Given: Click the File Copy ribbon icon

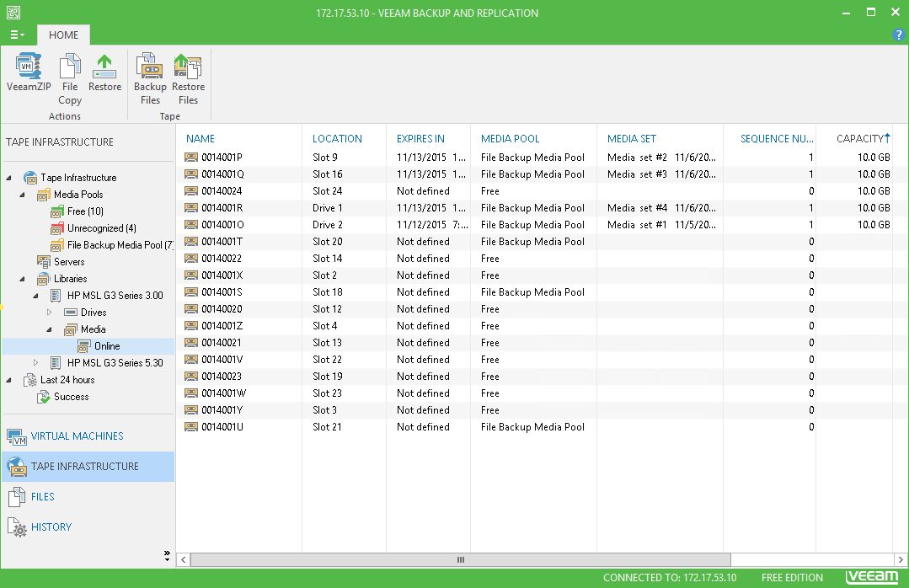Looking at the screenshot, I should [x=70, y=66].
